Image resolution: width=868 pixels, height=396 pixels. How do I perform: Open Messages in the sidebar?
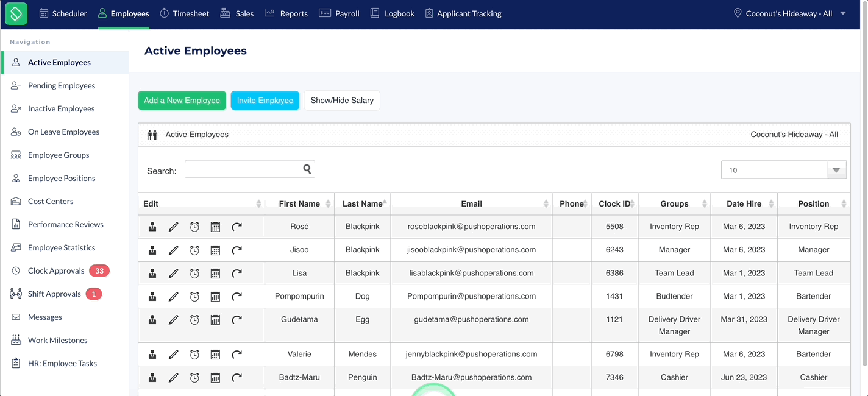click(45, 317)
